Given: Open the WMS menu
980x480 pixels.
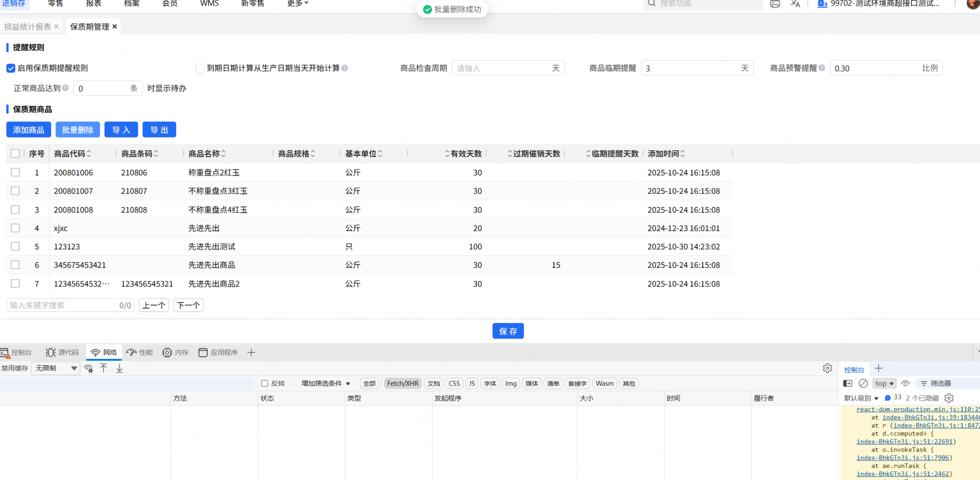Looking at the screenshot, I should point(209,4).
